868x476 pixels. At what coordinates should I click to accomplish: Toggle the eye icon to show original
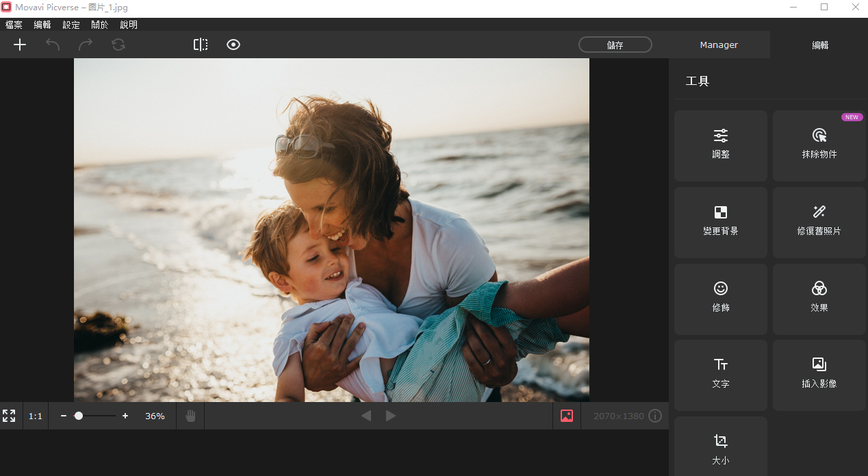point(233,45)
